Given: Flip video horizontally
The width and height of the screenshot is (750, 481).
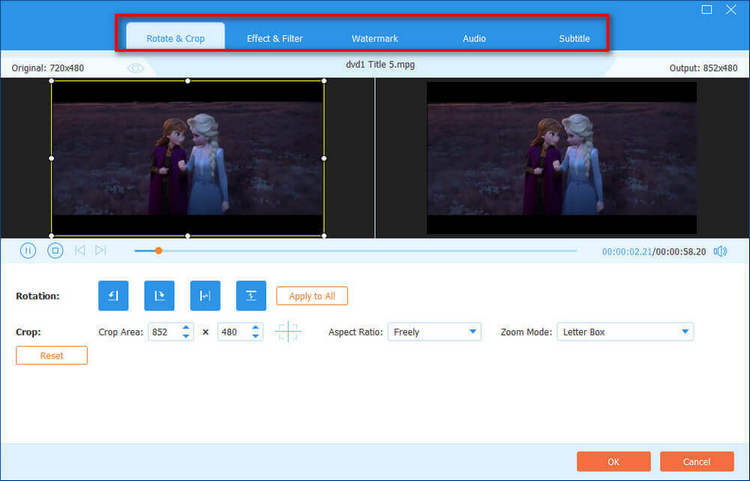Looking at the screenshot, I should click(x=205, y=296).
